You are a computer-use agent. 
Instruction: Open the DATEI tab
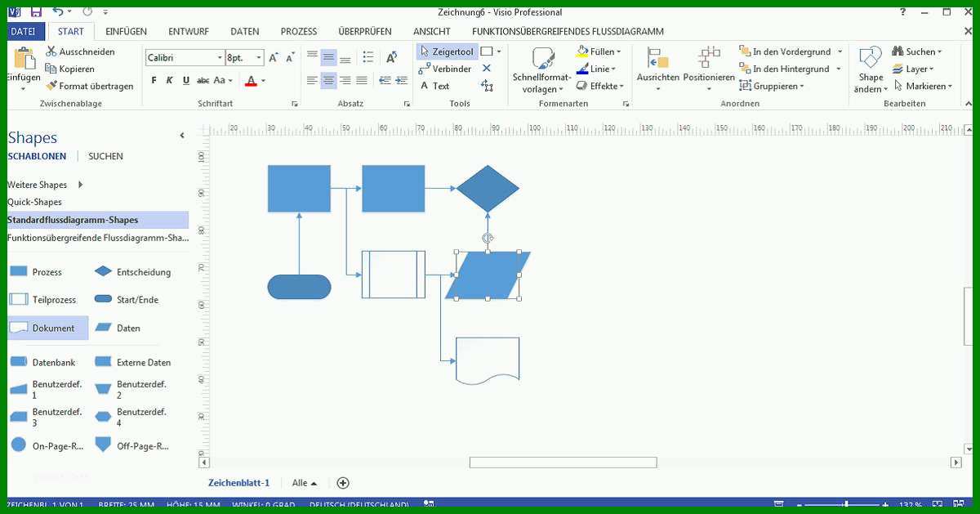[23, 31]
